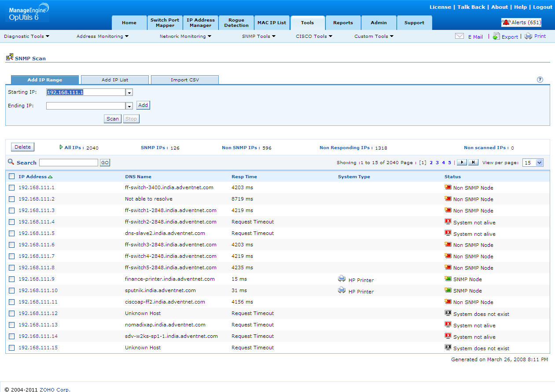Expand the SNMP Tools menu
The image size is (555, 392).
[x=259, y=37]
